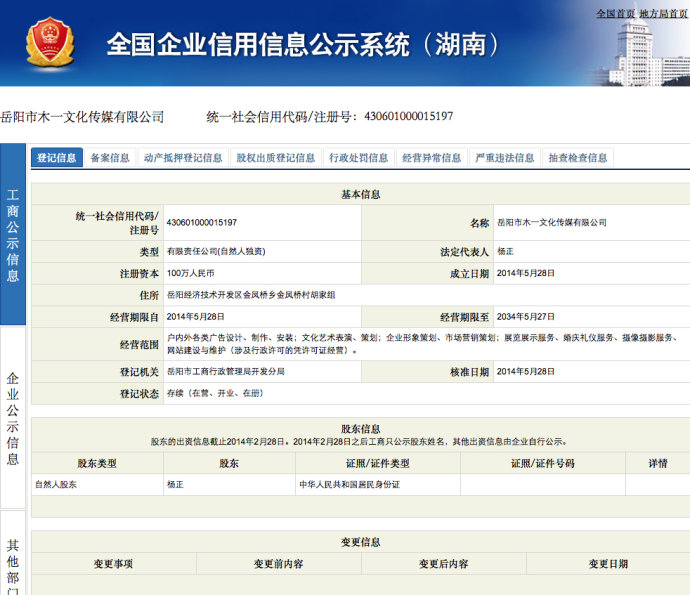Image resolution: width=690 pixels, height=595 pixels.
Task: Click shareholder name 杨正 in shareholder table
Action: tap(175, 485)
